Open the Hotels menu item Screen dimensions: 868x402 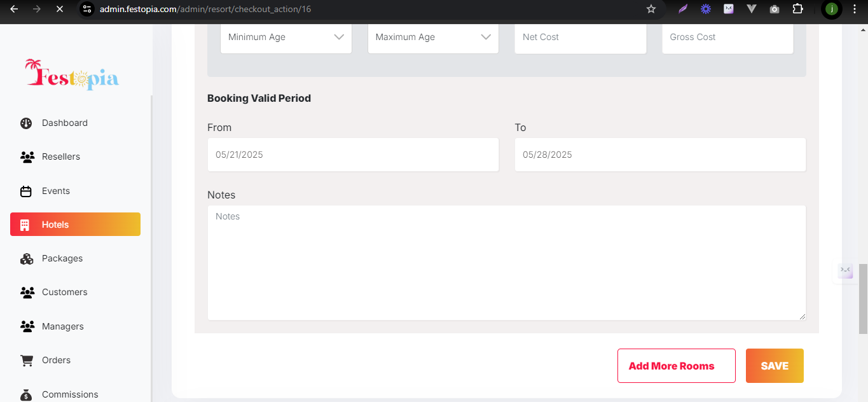point(75,225)
